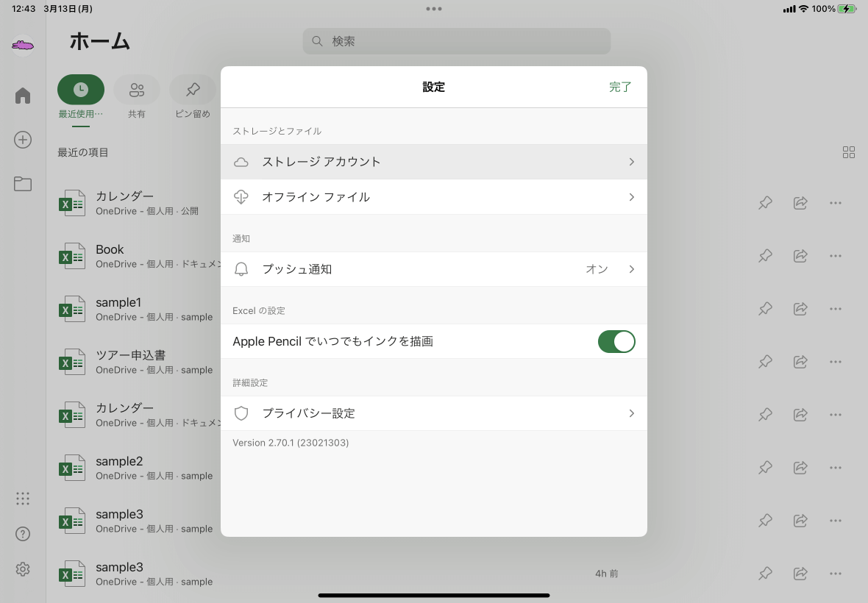Image resolution: width=868 pixels, height=603 pixels.
Task: Pin the Book file
Action: tap(765, 256)
